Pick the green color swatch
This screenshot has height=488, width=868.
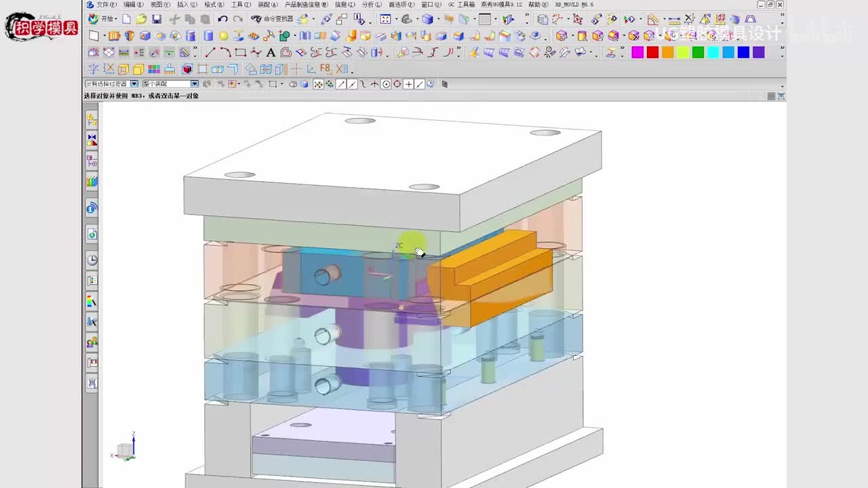(x=698, y=52)
